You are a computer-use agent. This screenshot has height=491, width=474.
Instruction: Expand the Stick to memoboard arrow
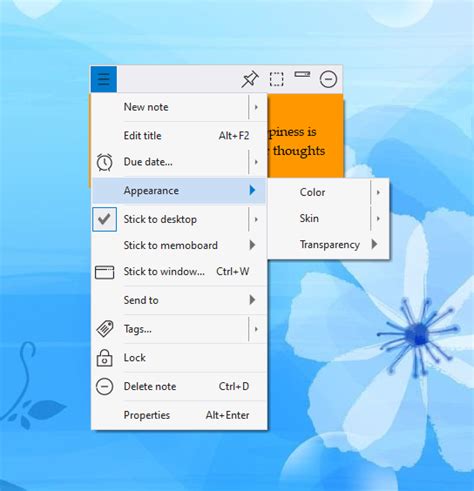(x=252, y=245)
